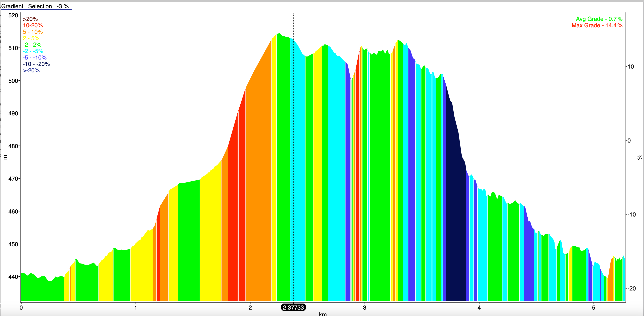Select the -10 - -20% legend entry
The width and height of the screenshot is (644, 316).
[x=36, y=64]
